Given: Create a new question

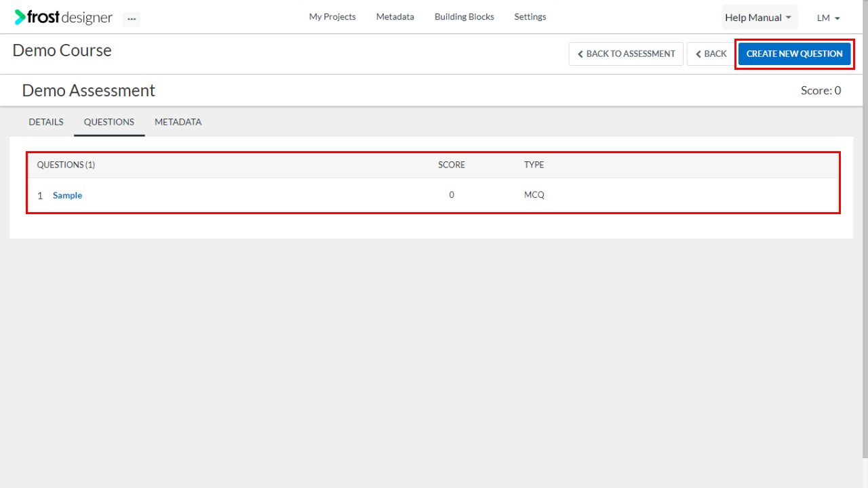Looking at the screenshot, I should 795,54.
